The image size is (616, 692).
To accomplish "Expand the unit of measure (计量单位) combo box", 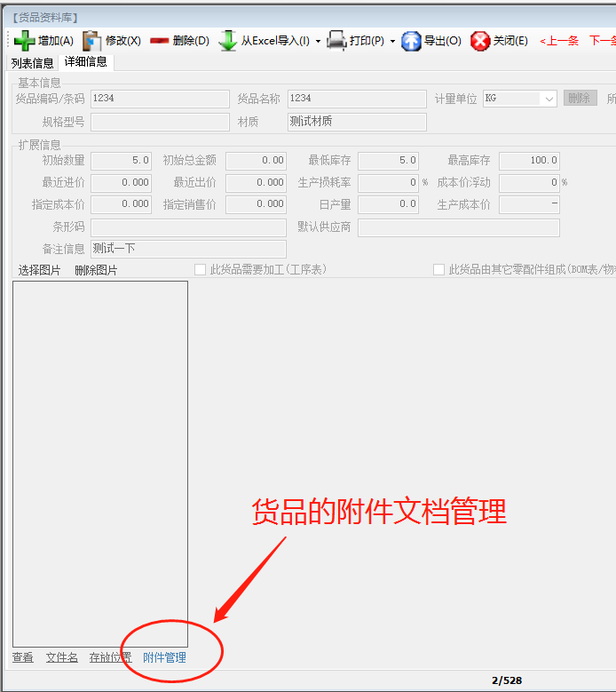I will [549, 99].
